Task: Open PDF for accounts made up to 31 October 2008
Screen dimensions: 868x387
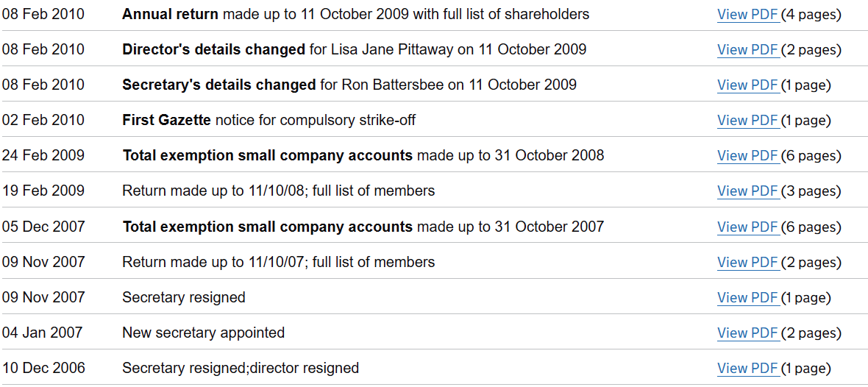Action: coord(748,156)
